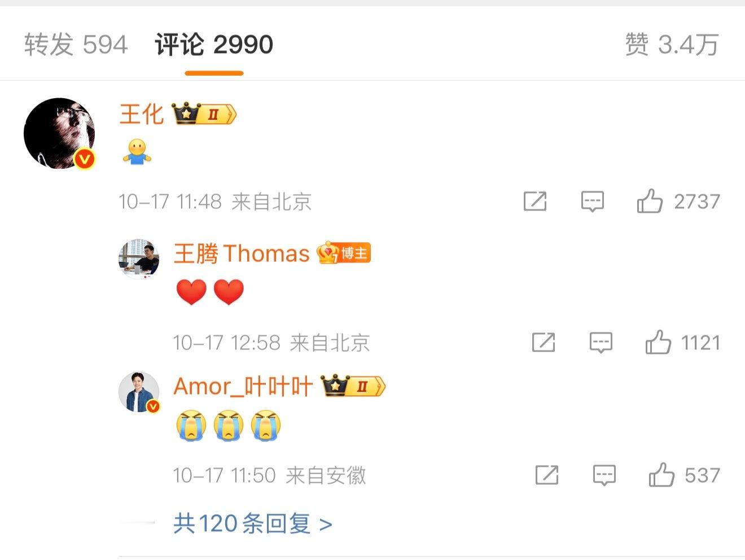Screen dimensions: 745x560
Task: Tap the reply bubble on Amor_叶叶叶's reply
Action: pyautogui.click(x=604, y=475)
